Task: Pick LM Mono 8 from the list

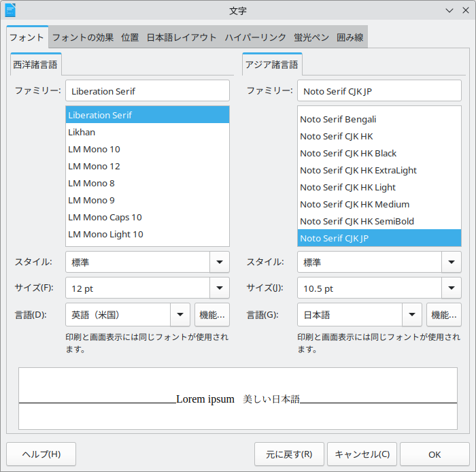Action: pyautogui.click(x=148, y=183)
